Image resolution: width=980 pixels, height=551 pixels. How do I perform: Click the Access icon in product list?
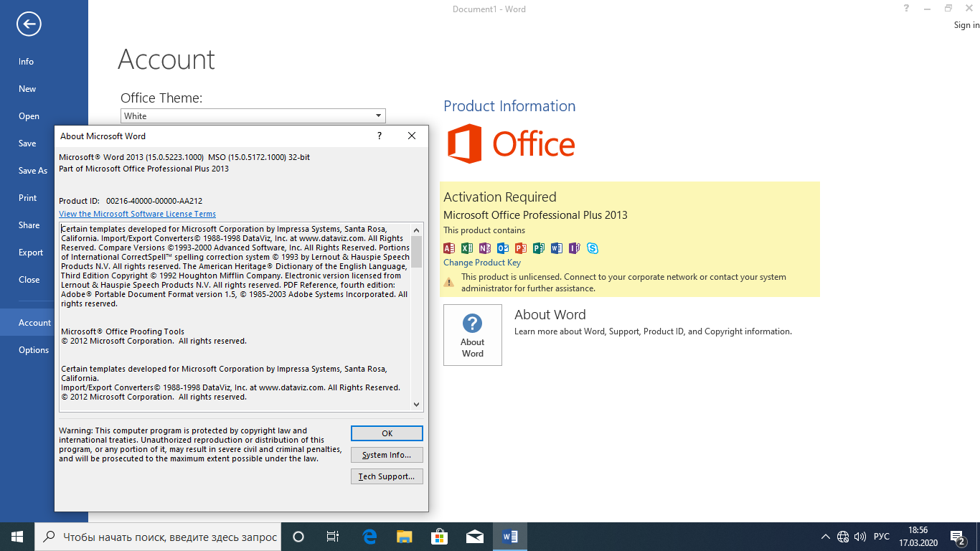pos(449,248)
